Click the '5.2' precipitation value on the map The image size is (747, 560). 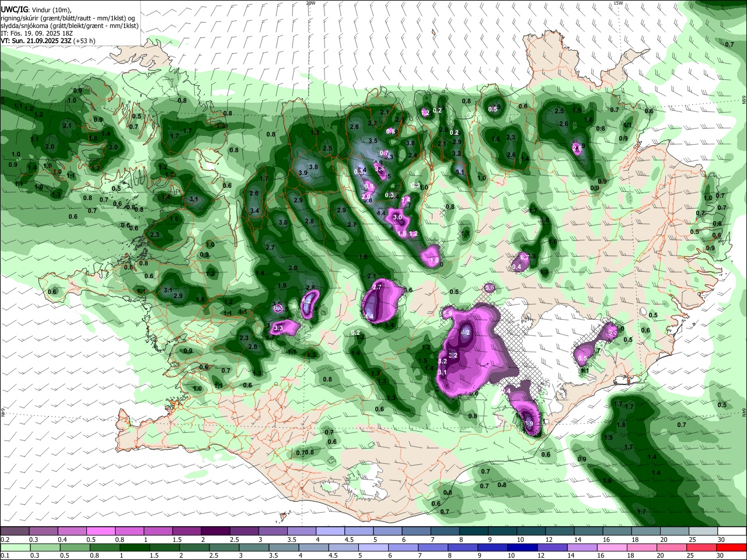click(x=307, y=300)
